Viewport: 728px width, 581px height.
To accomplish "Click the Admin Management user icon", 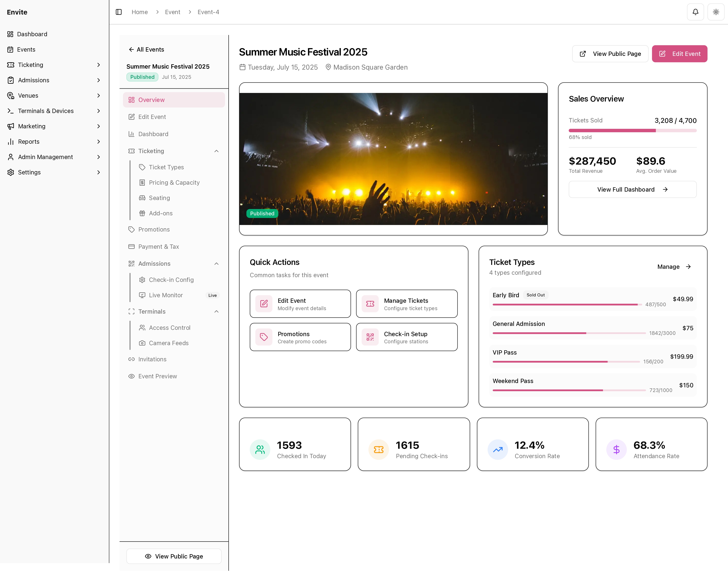I will click(x=11, y=157).
